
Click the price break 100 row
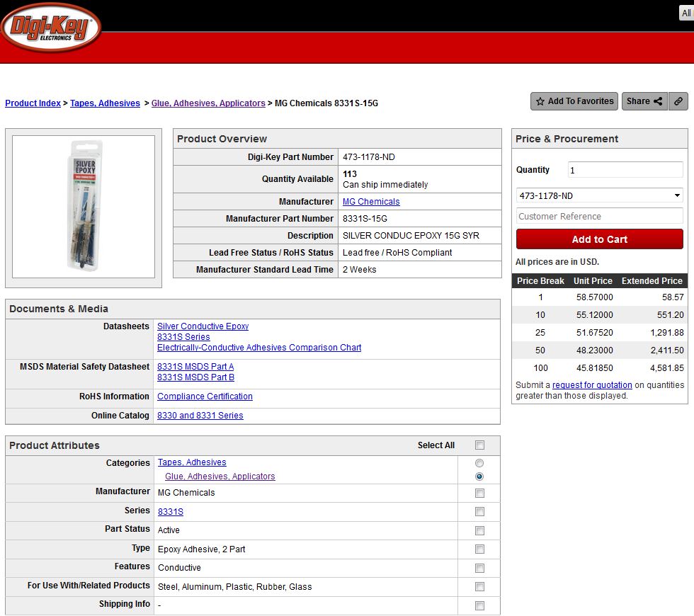(599, 368)
